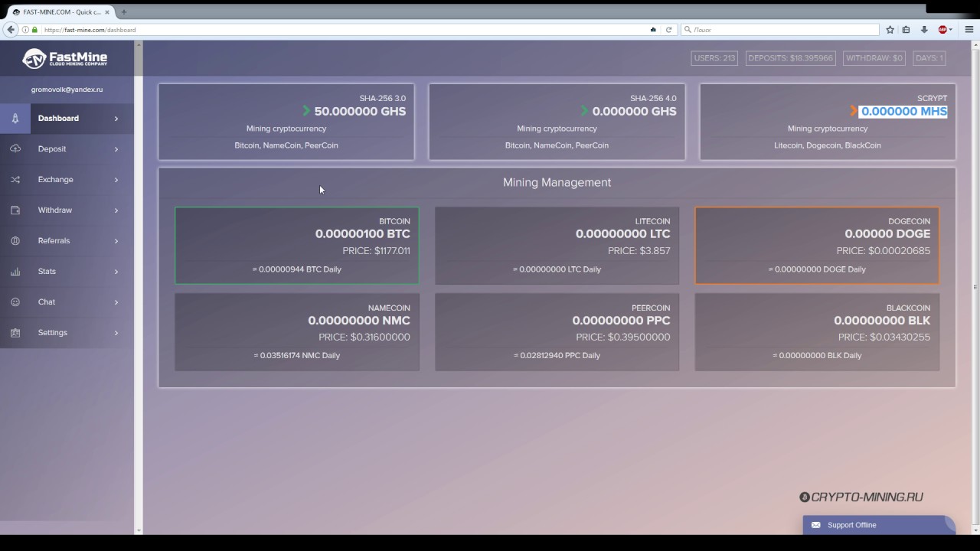
Task: Click the WITHDRAW: $0 counter
Action: (874, 58)
